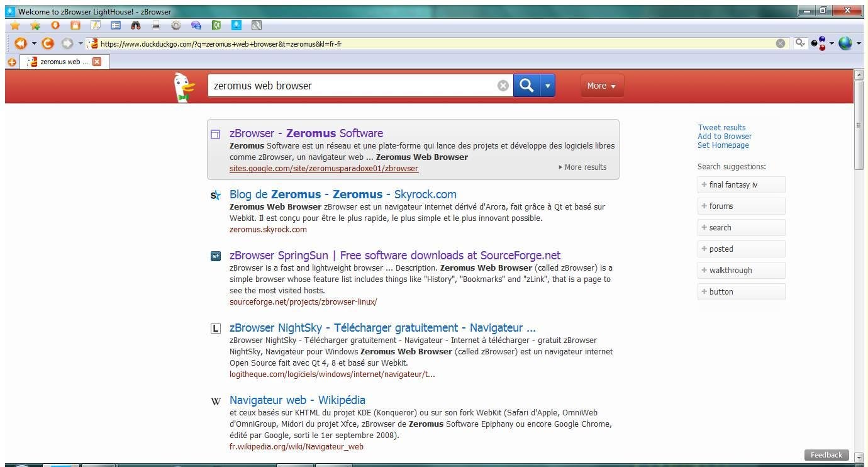Switch to the zeromus web tab
The image size is (868, 467).
pos(63,62)
